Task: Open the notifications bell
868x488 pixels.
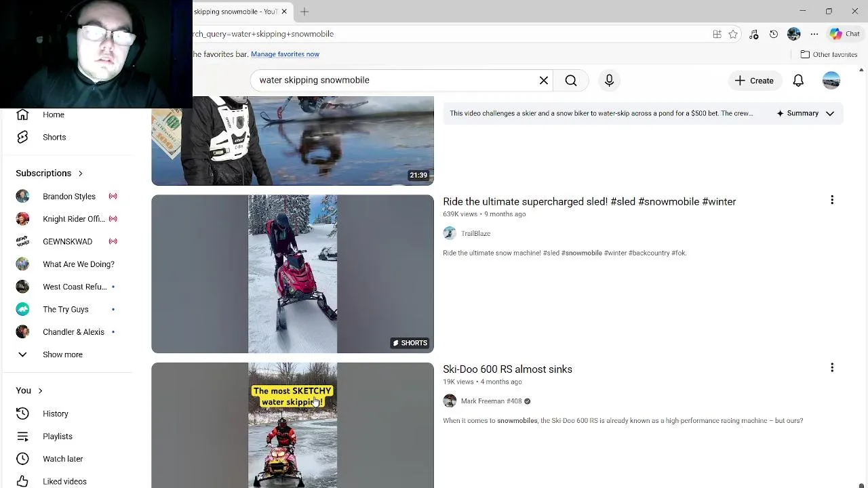Action: click(798, 81)
